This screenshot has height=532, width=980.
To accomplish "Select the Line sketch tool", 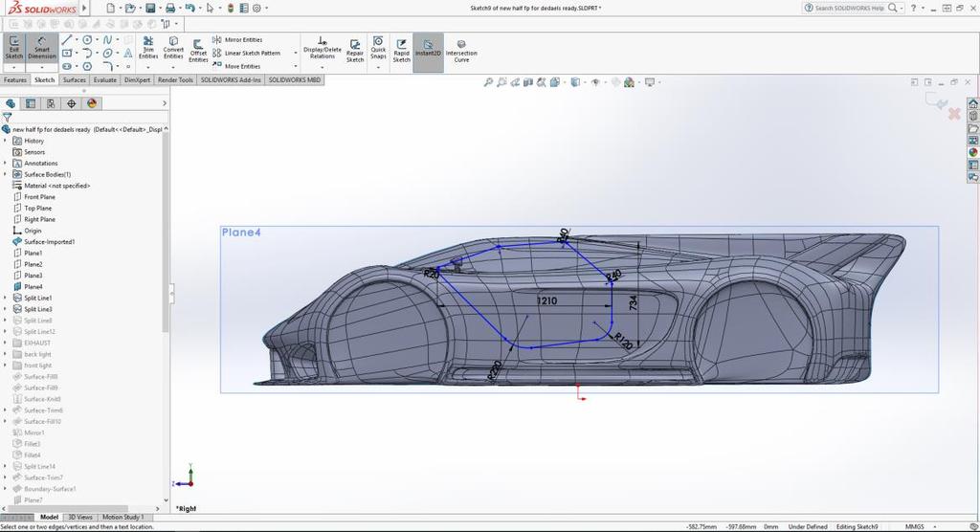I will click(67, 40).
